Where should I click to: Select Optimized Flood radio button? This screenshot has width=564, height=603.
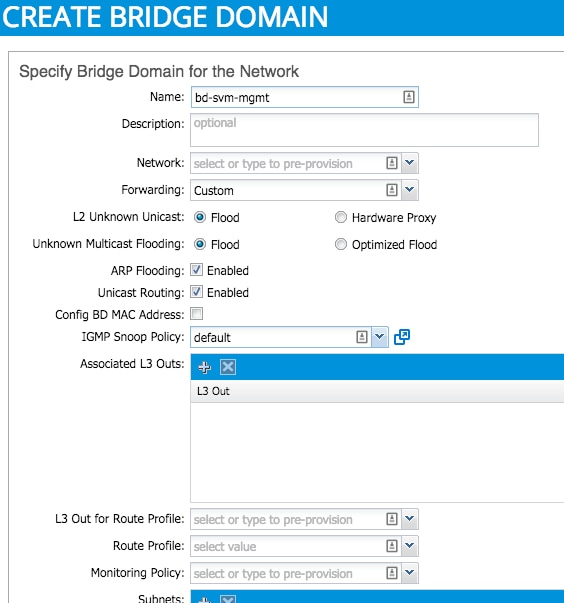[341, 244]
